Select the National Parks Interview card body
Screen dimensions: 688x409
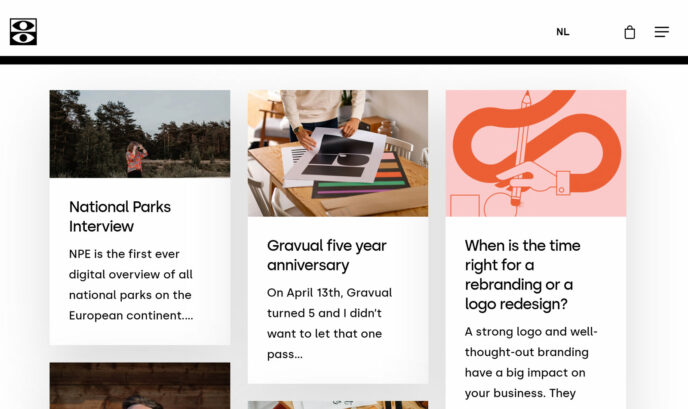pos(140,261)
